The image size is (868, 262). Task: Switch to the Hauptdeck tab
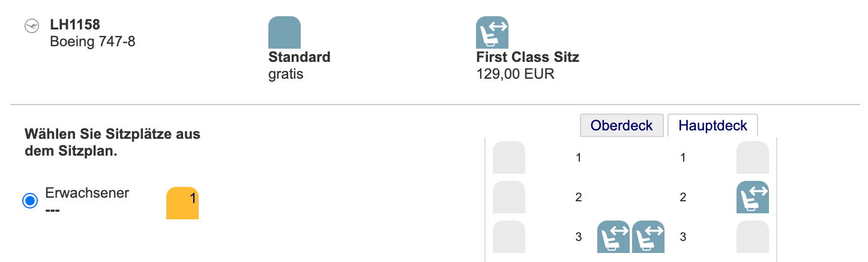pyautogui.click(x=713, y=126)
